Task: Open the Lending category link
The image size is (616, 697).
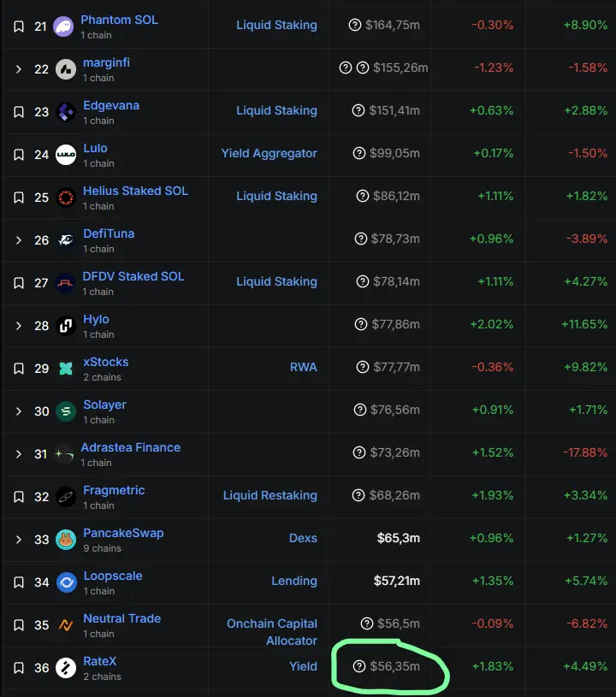Action: click(294, 581)
